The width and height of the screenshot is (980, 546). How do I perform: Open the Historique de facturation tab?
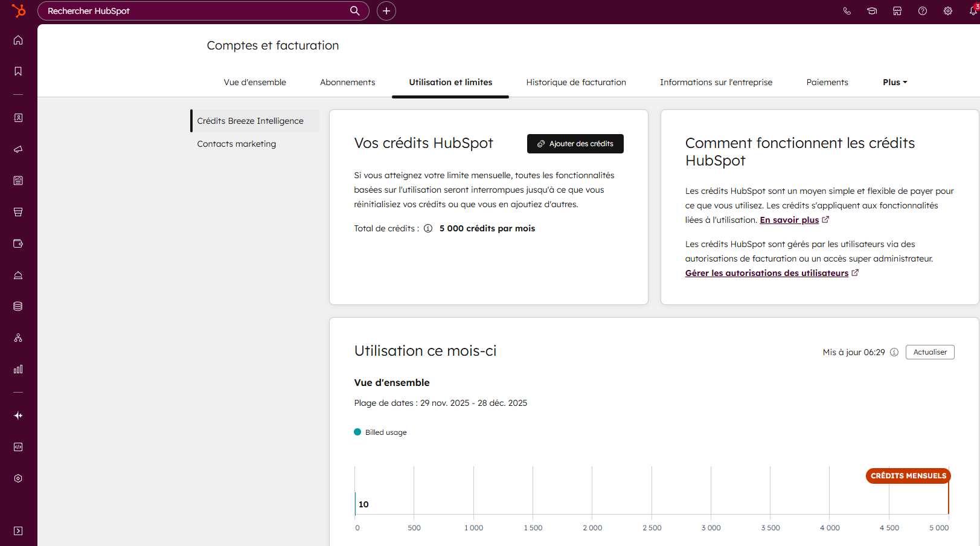[576, 82]
